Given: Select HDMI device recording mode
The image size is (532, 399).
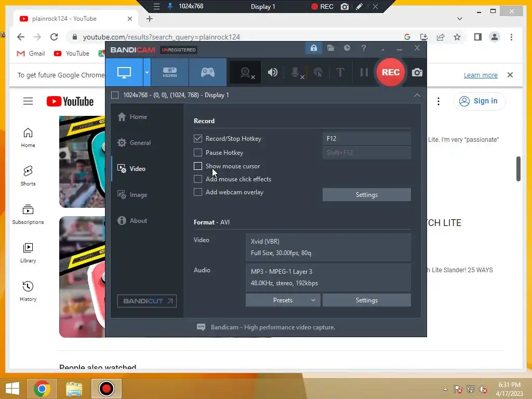Looking at the screenshot, I should pyautogui.click(x=170, y=72).
